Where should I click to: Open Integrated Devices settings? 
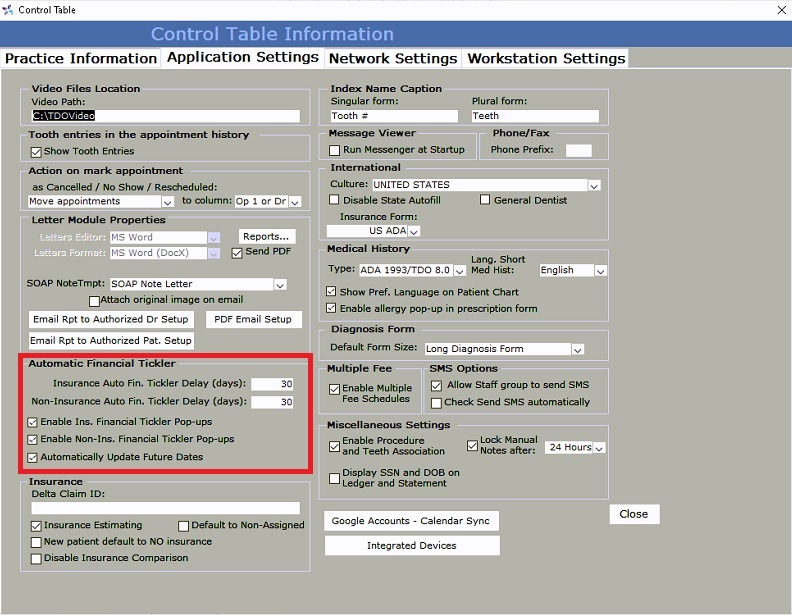coord(412,546)
